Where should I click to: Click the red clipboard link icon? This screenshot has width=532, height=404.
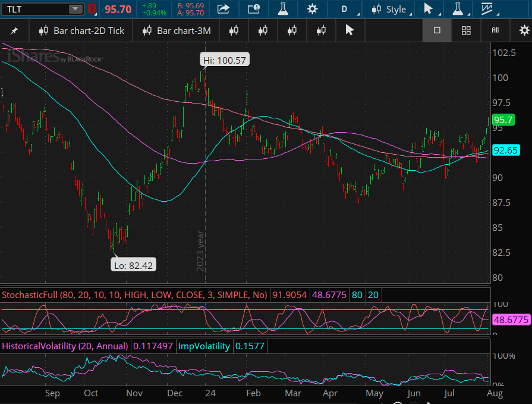pos(92,9)
